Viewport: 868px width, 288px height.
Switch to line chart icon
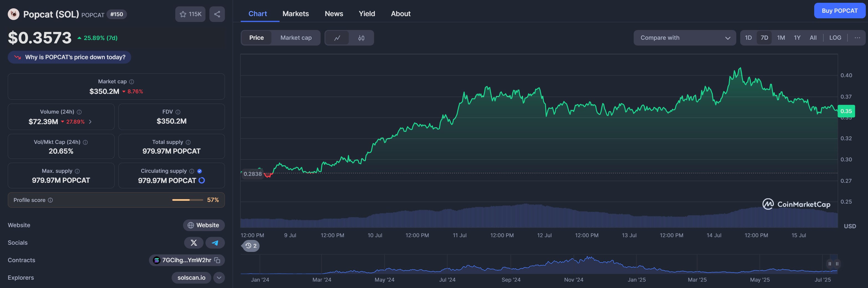pyautogui.click(x=337, y=38)
